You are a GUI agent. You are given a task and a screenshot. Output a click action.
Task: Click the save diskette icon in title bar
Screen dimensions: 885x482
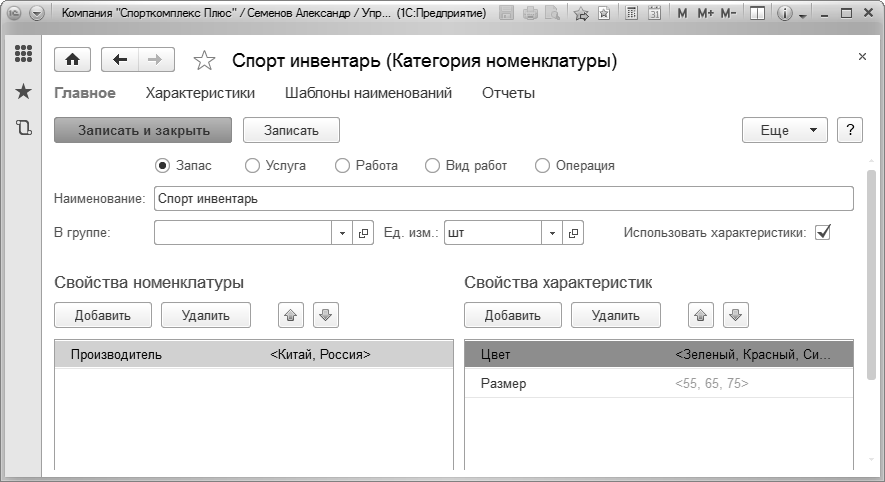click(x=506, y=13)
